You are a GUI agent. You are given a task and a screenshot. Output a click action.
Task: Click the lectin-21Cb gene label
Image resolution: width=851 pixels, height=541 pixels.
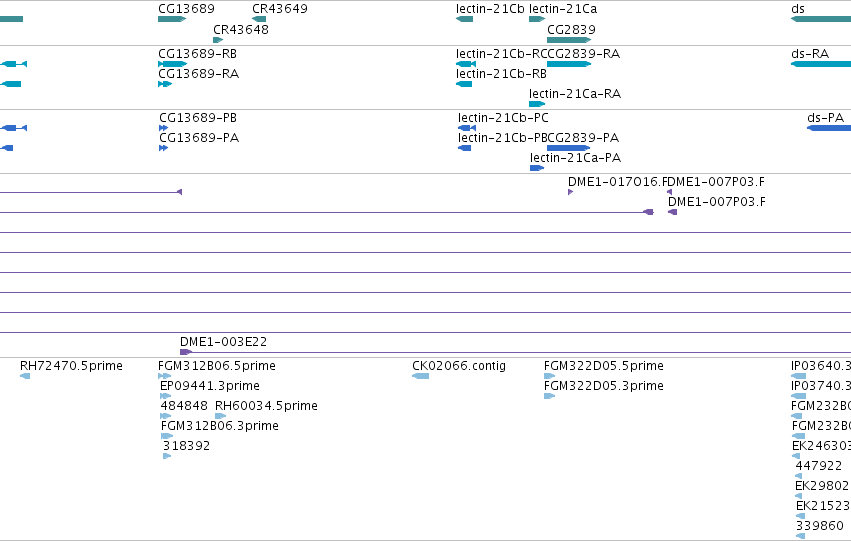coord(490,9)
